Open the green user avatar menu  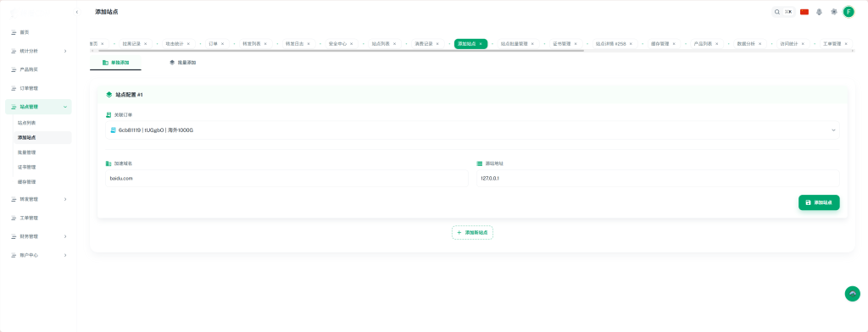(x=849, y=12)
